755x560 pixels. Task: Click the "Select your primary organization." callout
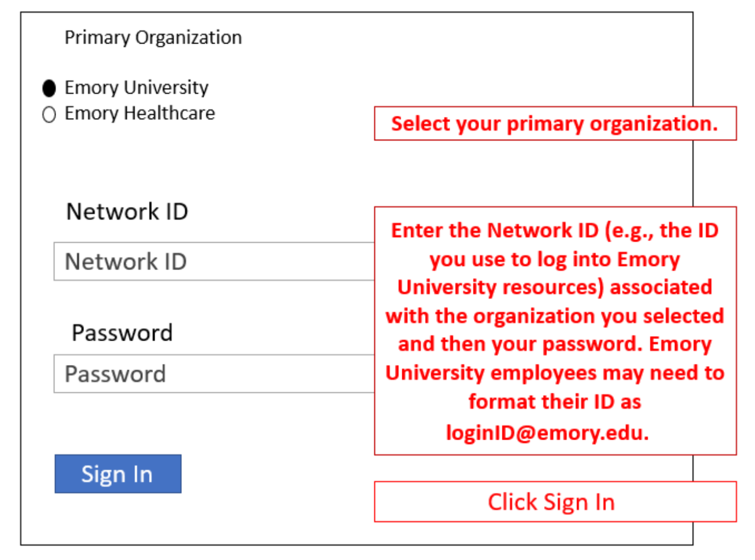(554, 123)
